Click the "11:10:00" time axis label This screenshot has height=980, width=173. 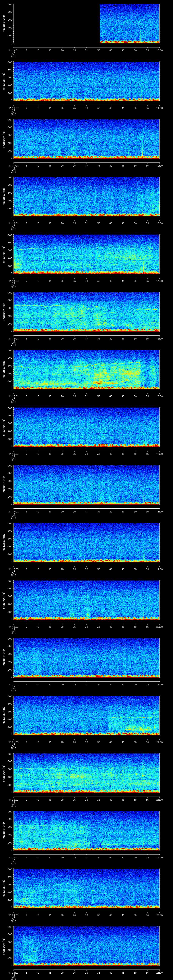13,108
